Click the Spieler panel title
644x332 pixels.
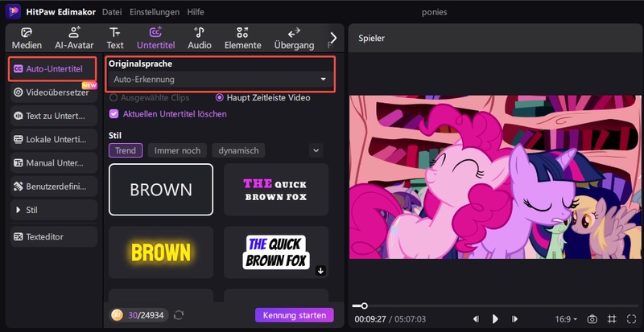pos(371,38)
